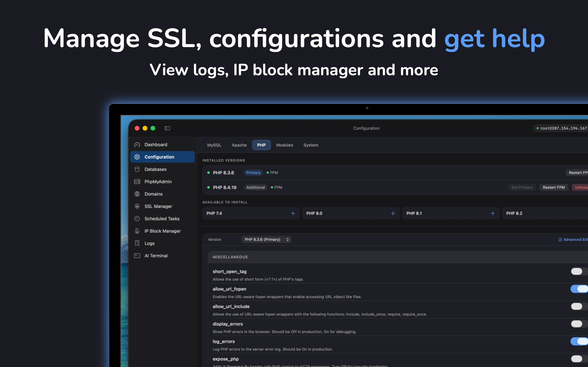Click the Databases cylinder icon

click(137, 169)
